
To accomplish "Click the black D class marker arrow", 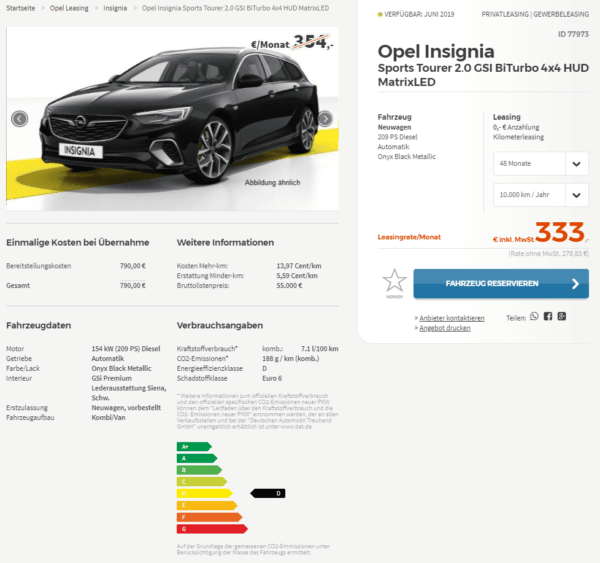I will [267, 493].
